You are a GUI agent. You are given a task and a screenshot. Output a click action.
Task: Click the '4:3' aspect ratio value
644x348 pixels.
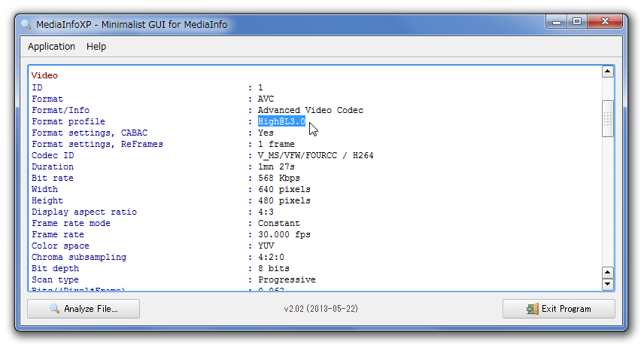pyautogui.click(x=266, y=212)
